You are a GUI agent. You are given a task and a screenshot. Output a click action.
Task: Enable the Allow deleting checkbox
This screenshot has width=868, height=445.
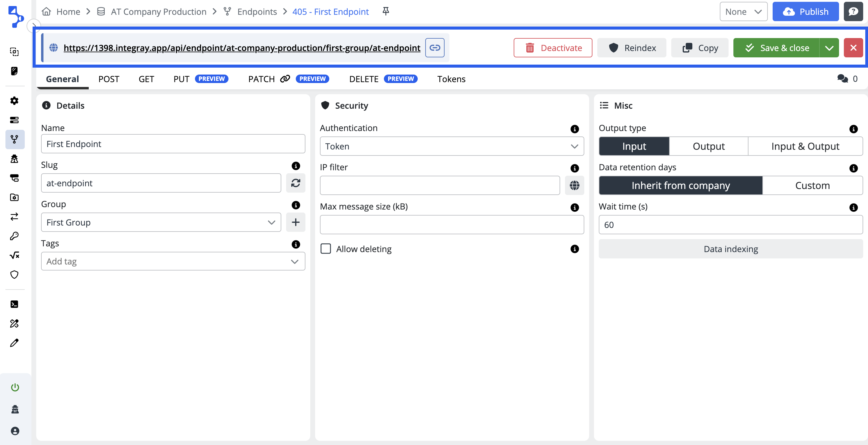tap(325, 249)
